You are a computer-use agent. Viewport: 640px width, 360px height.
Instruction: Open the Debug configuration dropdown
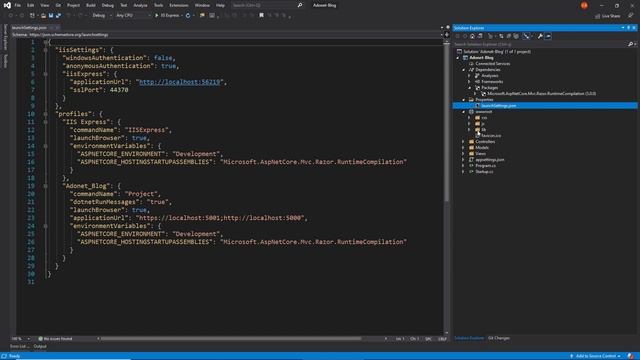pyautogui.click(x=102, y=16)
